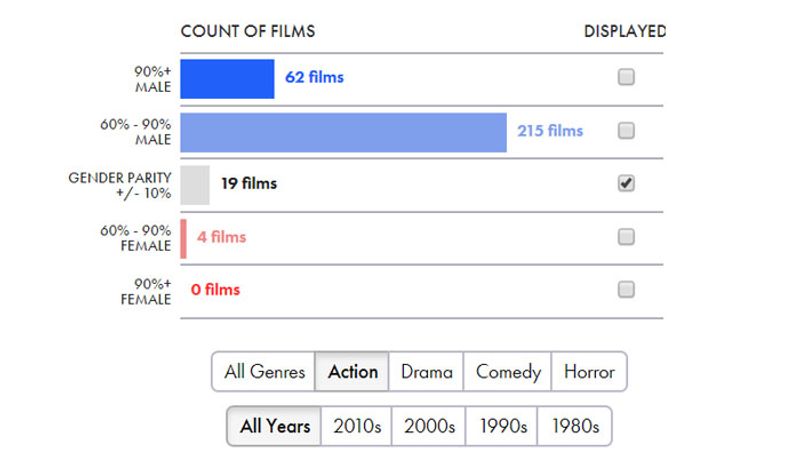Switch to the 2000s decade
The width and height of the screenshot is (800, 457).
click(x=429, y=426)
